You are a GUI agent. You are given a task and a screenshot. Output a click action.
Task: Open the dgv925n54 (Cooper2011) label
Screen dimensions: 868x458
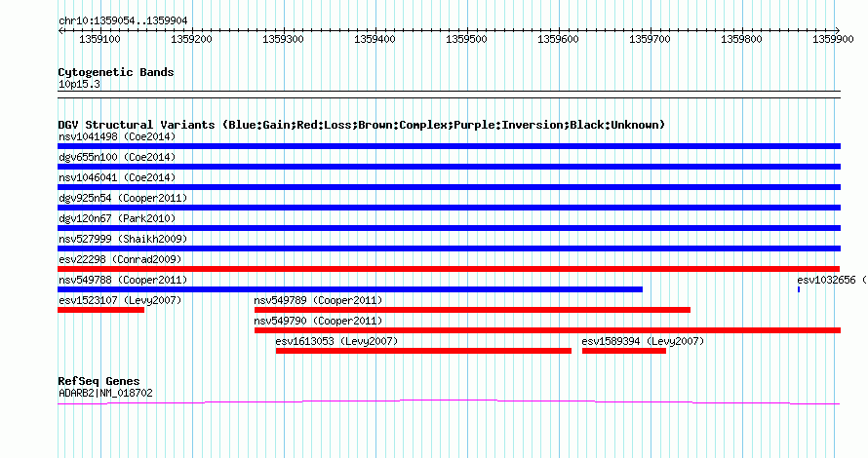[x=123, y=198]
